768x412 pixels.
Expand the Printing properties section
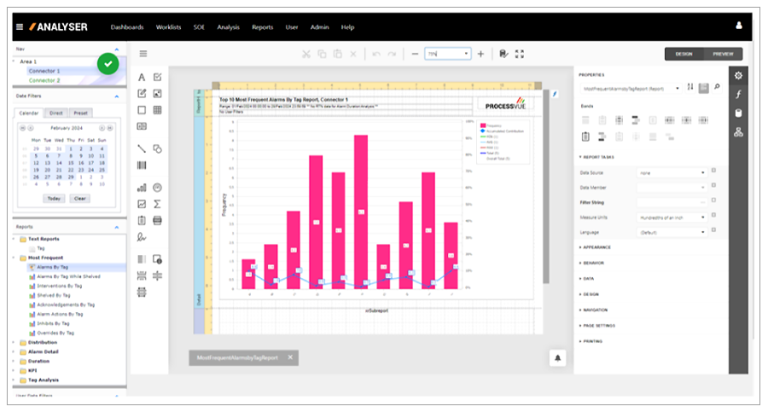point(591,341)
